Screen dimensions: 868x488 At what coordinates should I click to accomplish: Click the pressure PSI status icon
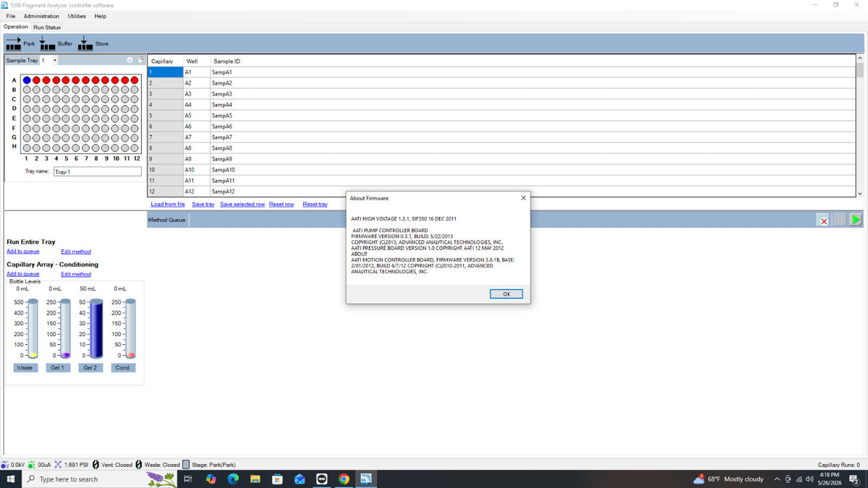click(x=58, y=465)
